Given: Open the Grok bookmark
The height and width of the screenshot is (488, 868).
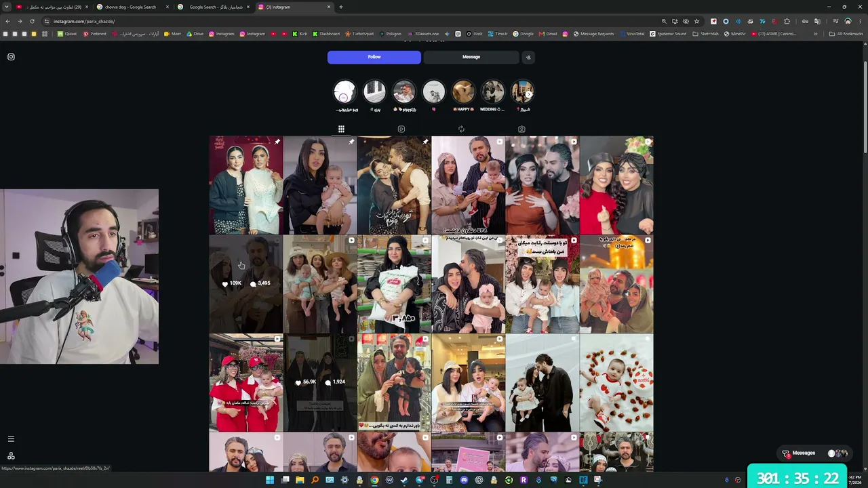Looking at the screenshot, I should click(475, 34).
